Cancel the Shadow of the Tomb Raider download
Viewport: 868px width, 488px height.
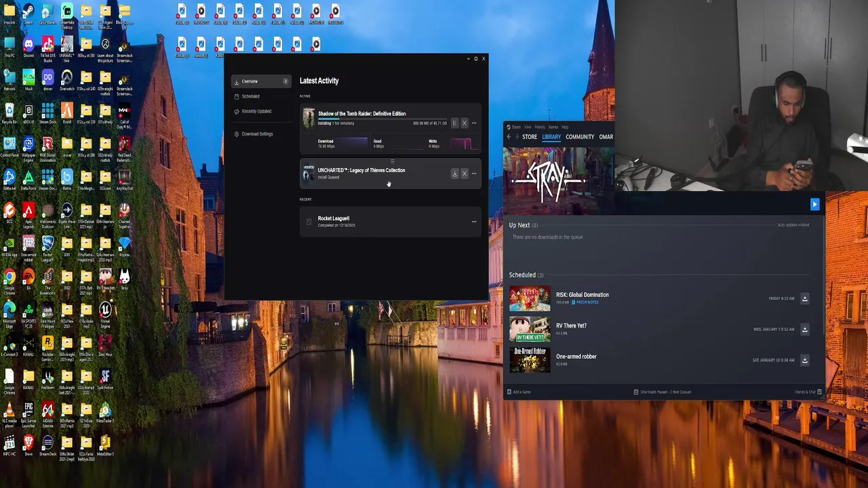coord(465,123)
